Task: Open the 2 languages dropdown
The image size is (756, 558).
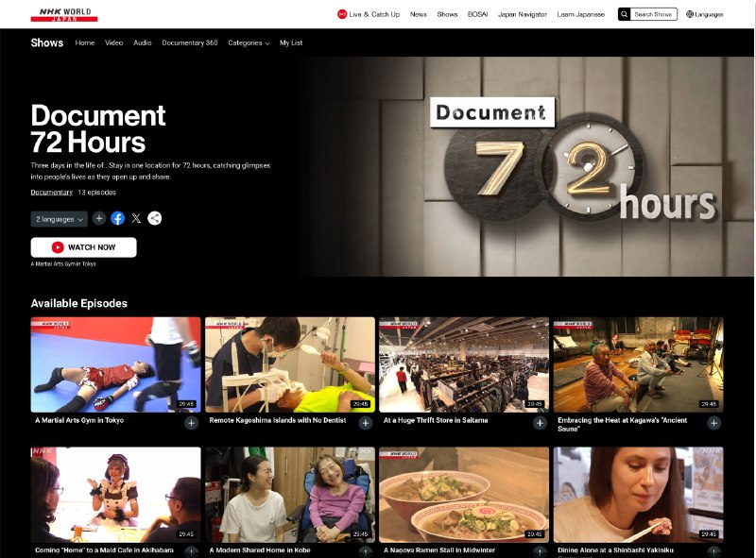Action: [x=60, y=219]
